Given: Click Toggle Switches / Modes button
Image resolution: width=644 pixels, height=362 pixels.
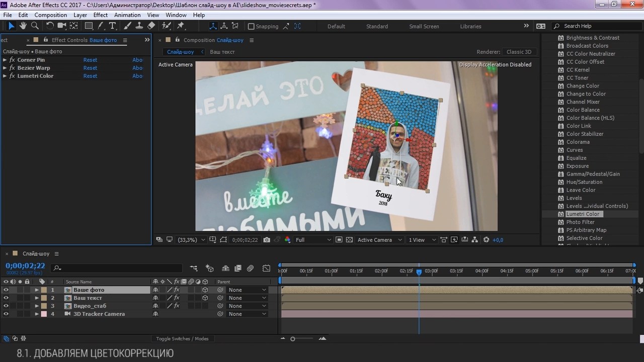Looking at the screenshot, I should [x=182, y=338].
